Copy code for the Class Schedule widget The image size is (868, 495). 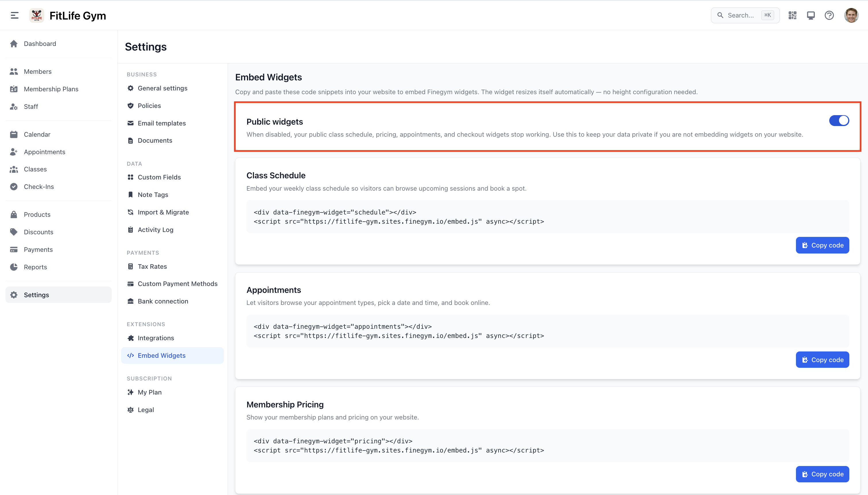point(822,245)
